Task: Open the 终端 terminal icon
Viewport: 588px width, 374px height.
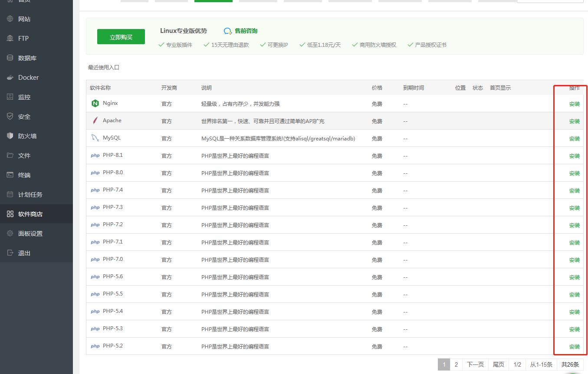Action: pyautogui.click(x=10, y=175)
